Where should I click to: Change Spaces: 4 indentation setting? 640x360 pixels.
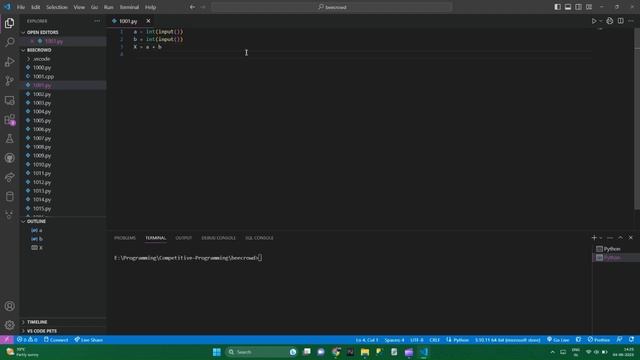(x=394, y=340)
